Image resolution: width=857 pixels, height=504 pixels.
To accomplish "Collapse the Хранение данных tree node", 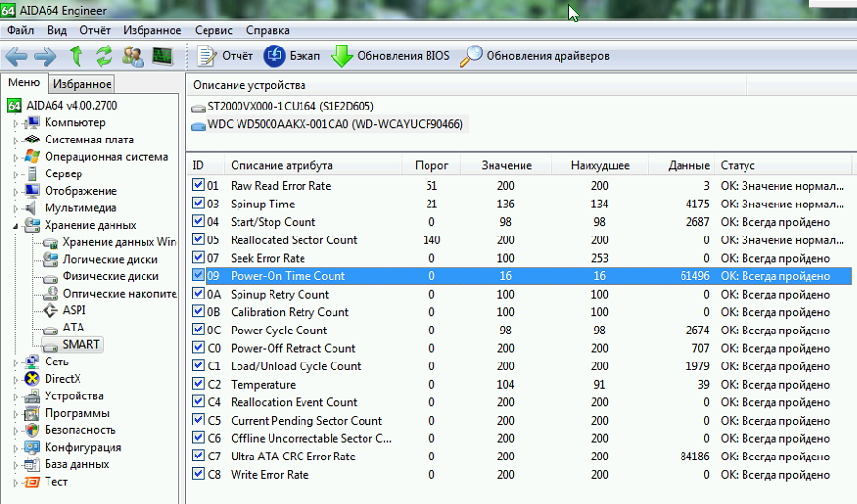I will tap(16, 226).
